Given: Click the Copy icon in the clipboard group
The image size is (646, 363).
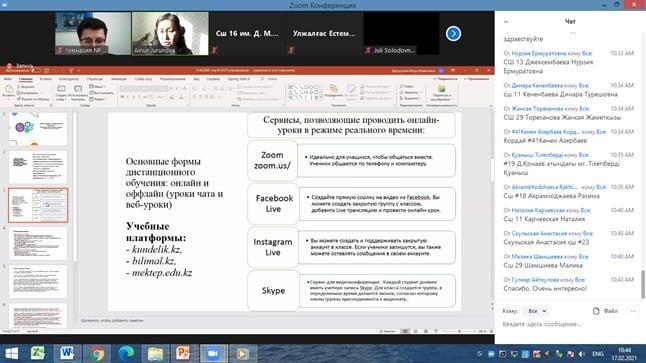Looking at the screenshot, I should [19, 93].
